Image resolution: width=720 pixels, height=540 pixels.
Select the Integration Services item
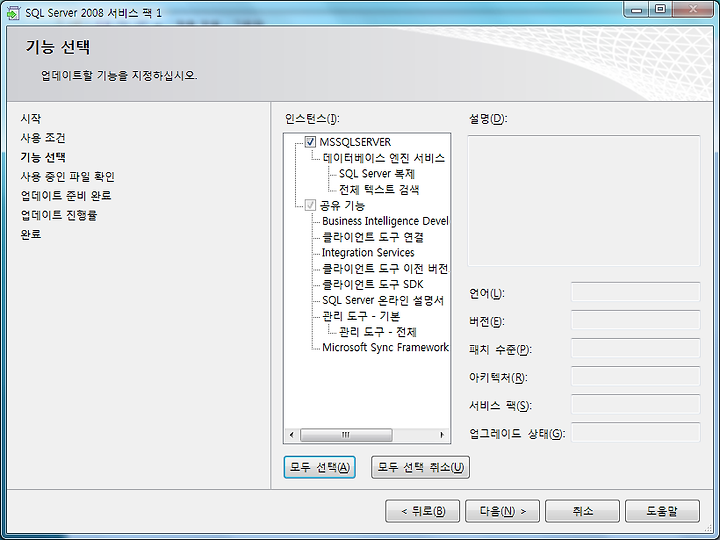coord(368,253)
